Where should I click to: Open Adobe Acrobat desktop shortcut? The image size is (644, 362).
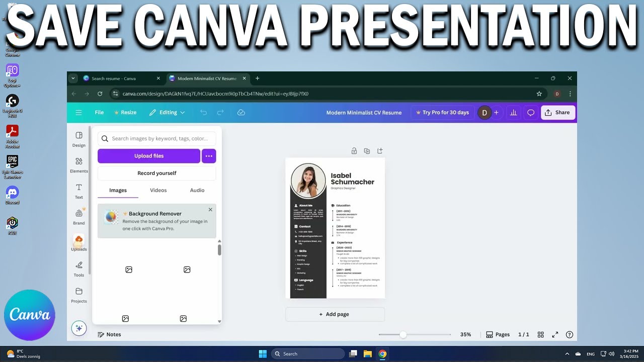pyautogui.click(x=12, y=136)
